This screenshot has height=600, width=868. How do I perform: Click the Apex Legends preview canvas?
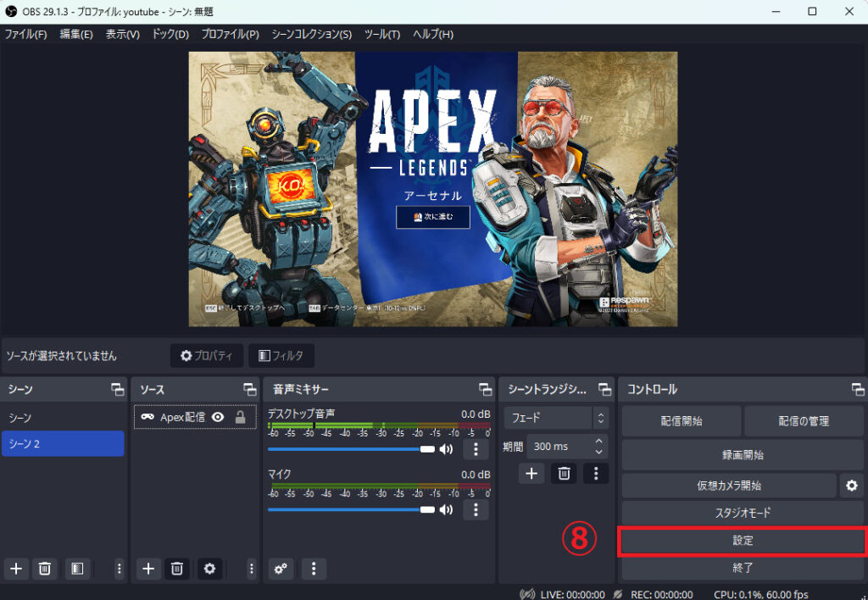coord(433,189)
